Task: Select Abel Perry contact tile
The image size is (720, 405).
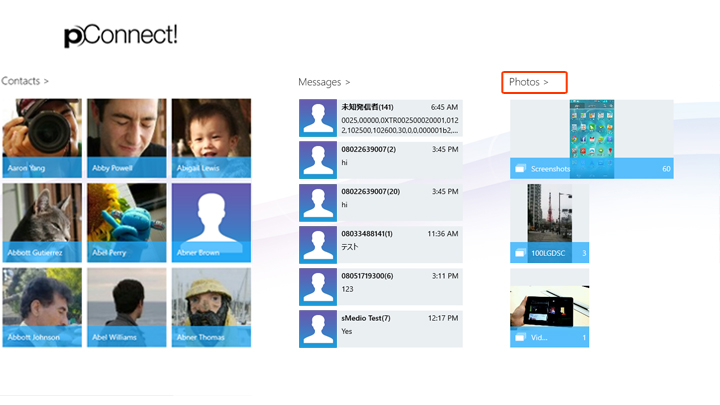Action: (x=126, y=222)
